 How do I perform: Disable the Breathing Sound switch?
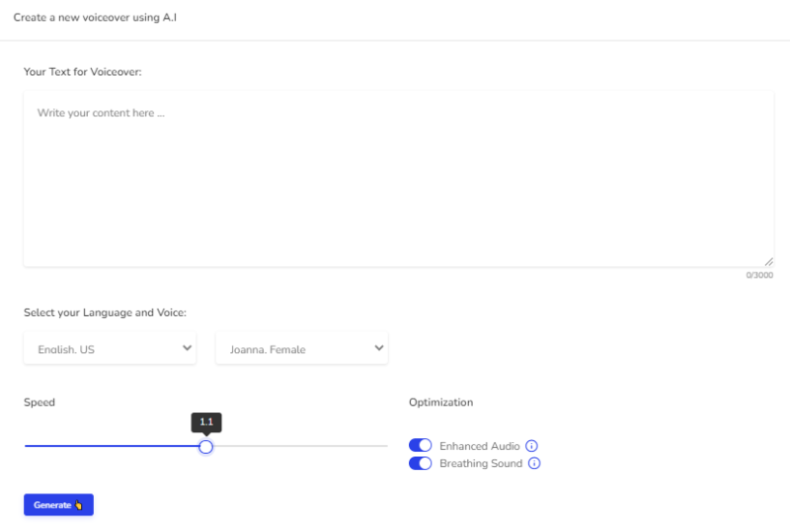pos(421,464)
